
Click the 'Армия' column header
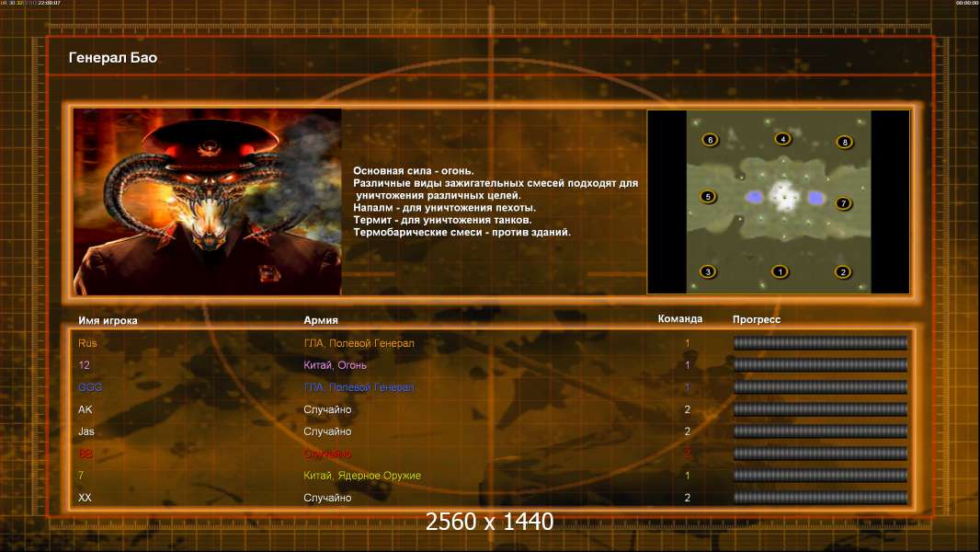321,320
